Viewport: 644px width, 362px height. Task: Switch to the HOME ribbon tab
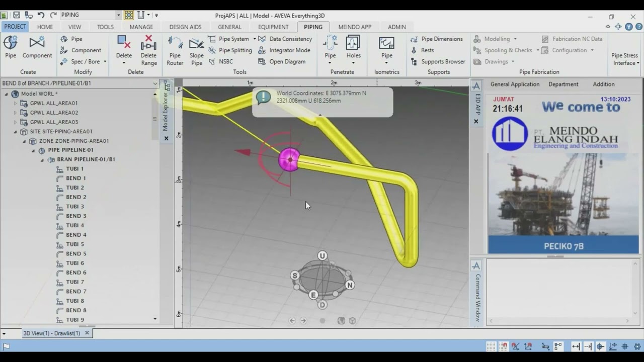pos(45,27)
